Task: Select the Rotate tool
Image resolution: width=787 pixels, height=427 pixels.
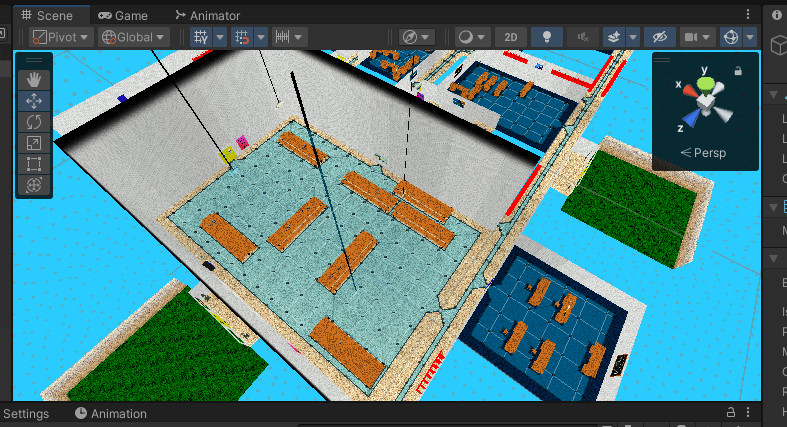Action: click(x=34, y=121)
